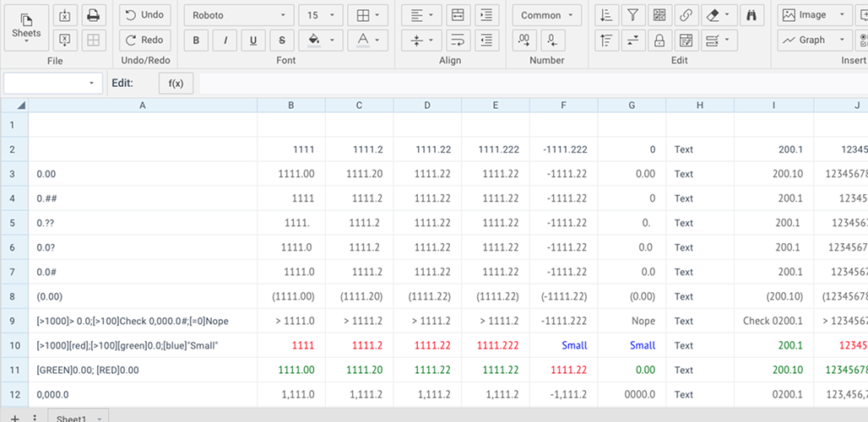Increase decimal places in Number group

click(524, 40)
